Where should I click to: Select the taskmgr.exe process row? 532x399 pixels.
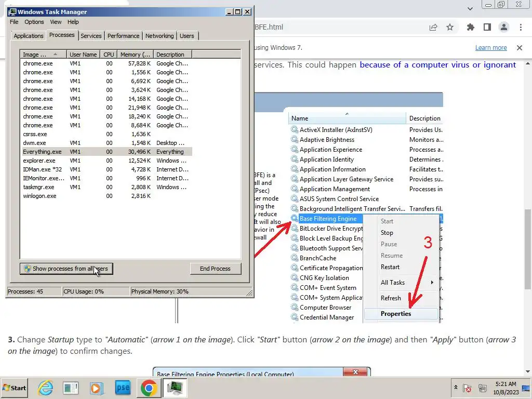pyautogui.click(x=107, y=187)
